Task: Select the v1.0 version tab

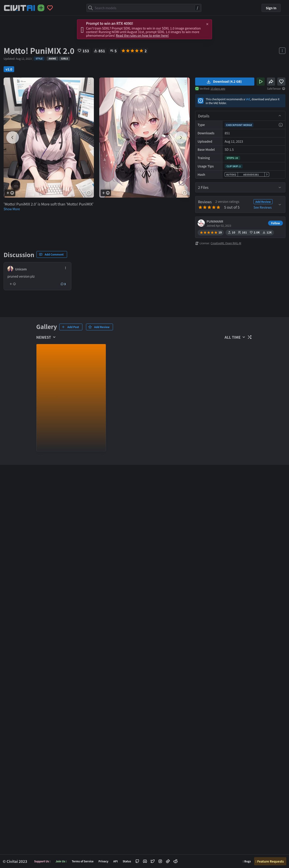Action: [x=9, y=69]
